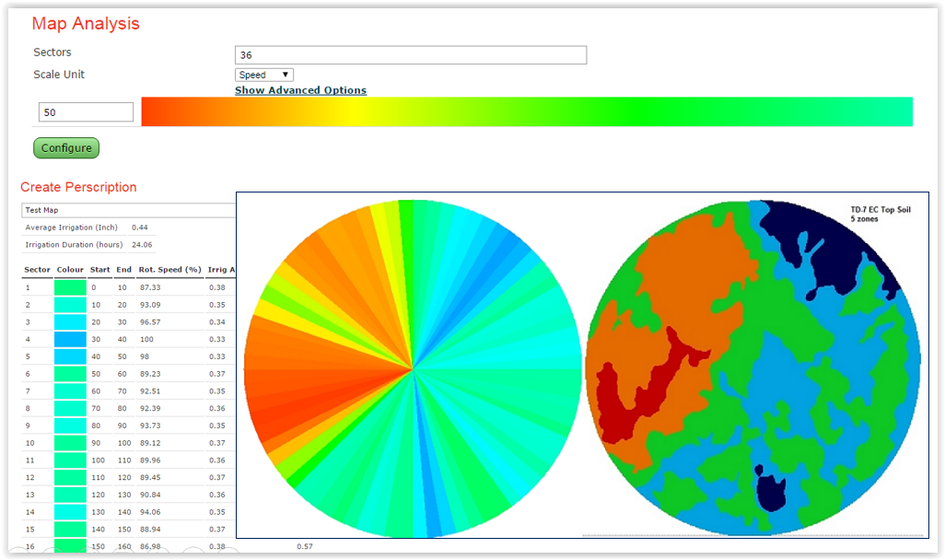Click rotation speed value 94.06
The image size is (945, 560).
(150, 512)
